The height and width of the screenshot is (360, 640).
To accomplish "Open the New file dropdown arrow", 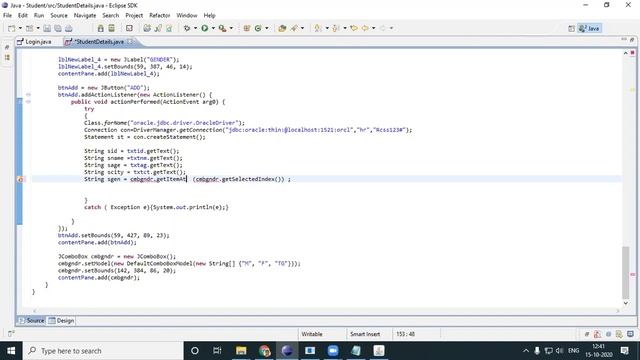I will pos(20,28).
